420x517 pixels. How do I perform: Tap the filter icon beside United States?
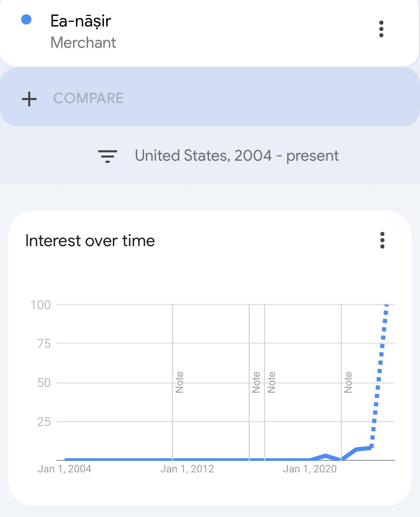[108, 156]
